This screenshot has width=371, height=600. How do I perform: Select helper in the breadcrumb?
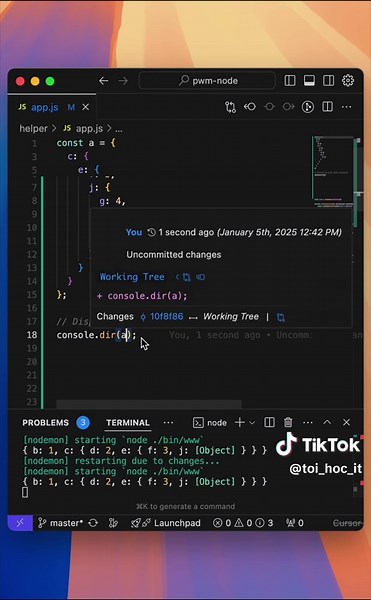point(33,129)
